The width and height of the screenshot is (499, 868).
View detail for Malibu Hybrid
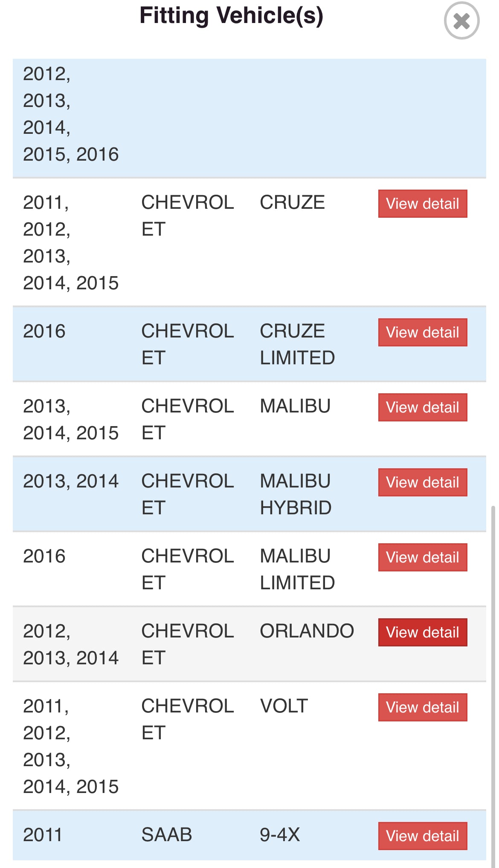point(422,482)
